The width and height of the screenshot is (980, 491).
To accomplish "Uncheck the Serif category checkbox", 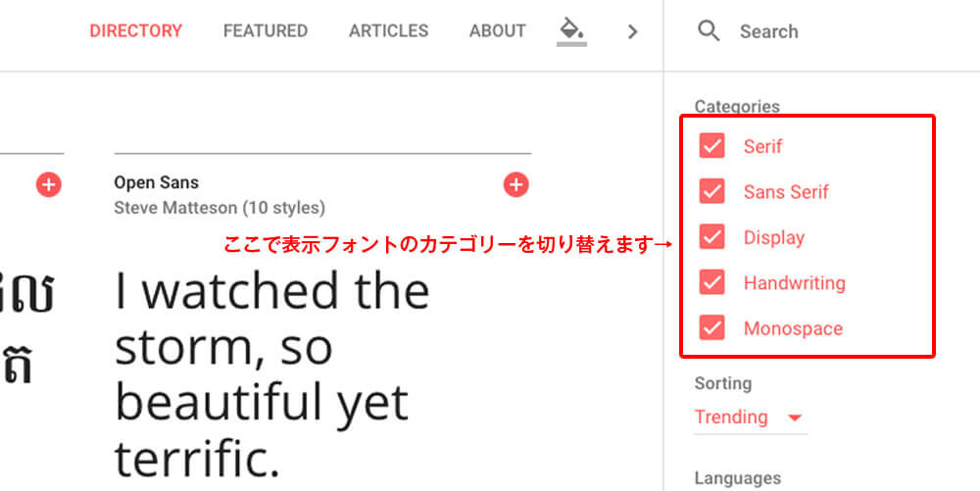I will [711, 146].
